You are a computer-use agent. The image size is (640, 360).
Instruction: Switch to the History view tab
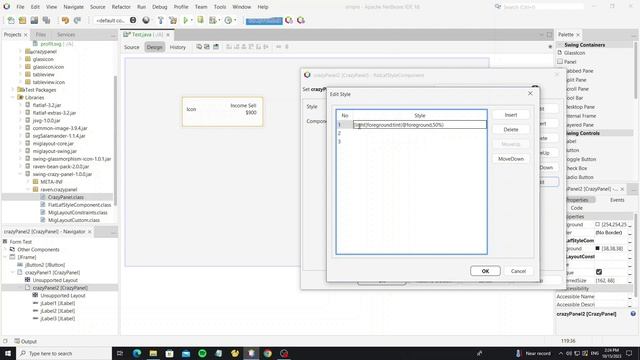pyautogui.click(x=178, y=47)
